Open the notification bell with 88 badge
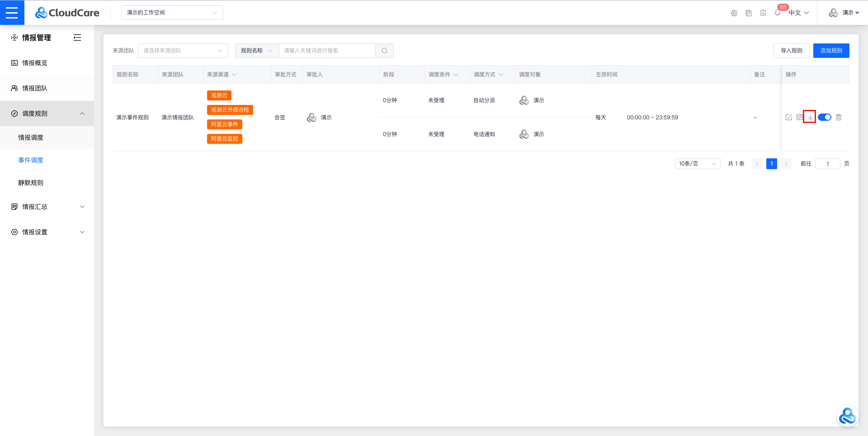Image resolution: width=868 pixels, height=436 pixels. tap(778, 13)
